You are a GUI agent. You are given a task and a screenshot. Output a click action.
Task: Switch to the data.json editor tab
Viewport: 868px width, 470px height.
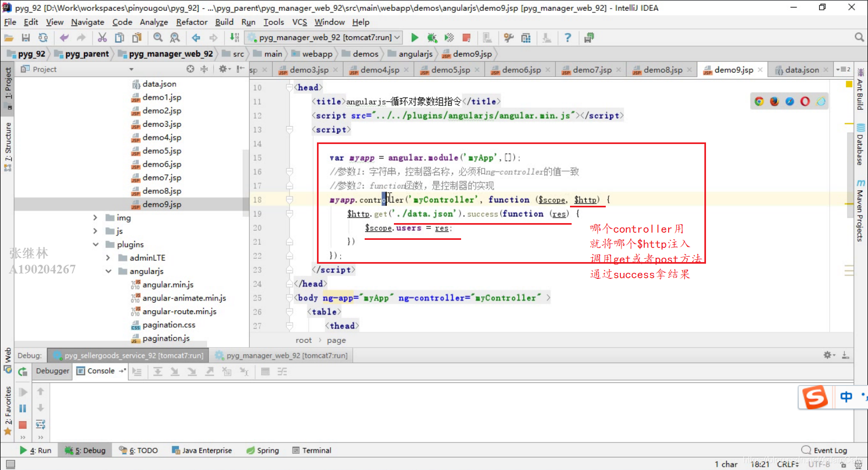pyautogui.click(x=802, y=70)
